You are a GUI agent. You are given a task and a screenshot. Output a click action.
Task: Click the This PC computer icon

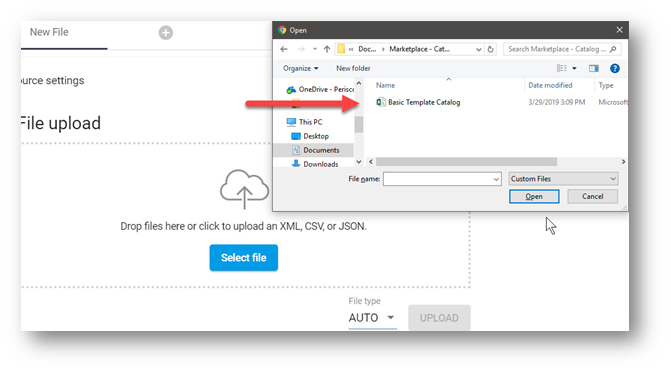291,122
